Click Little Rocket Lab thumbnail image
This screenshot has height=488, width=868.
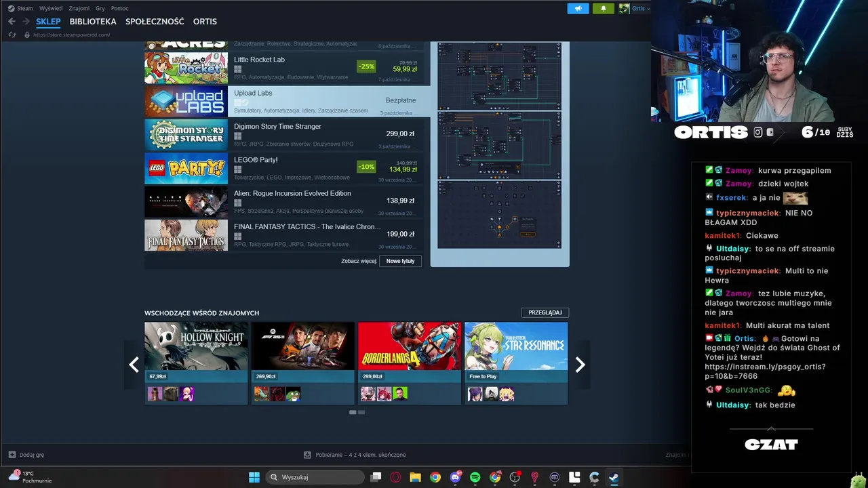(x=186, y=67)
